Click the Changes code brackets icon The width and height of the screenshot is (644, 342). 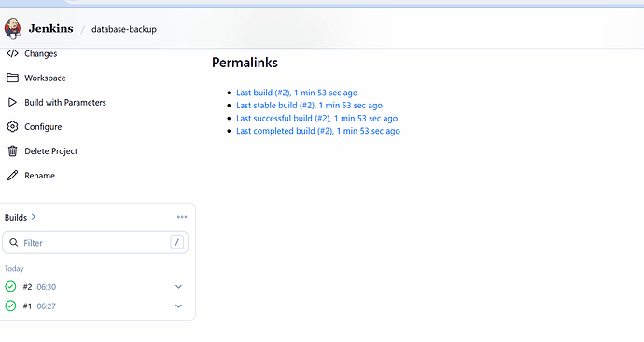(x=12, y=53)
